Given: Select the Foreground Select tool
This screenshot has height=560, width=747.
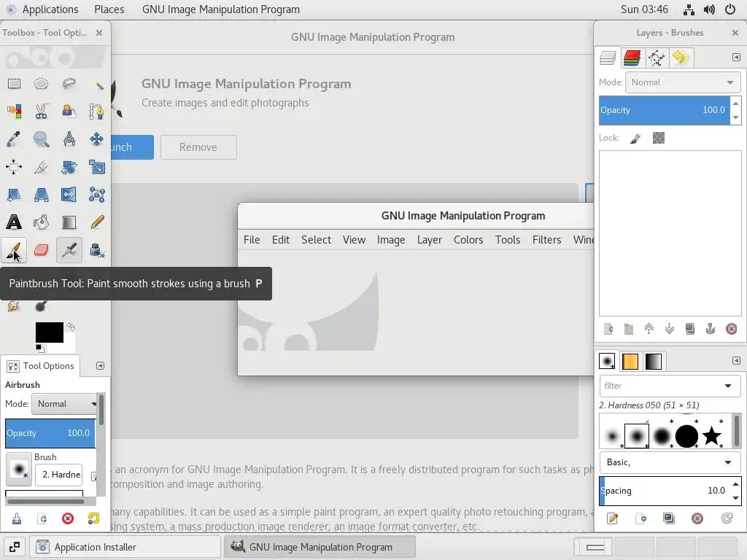Looking at the screenshot, I should click(x=69, y=112).
